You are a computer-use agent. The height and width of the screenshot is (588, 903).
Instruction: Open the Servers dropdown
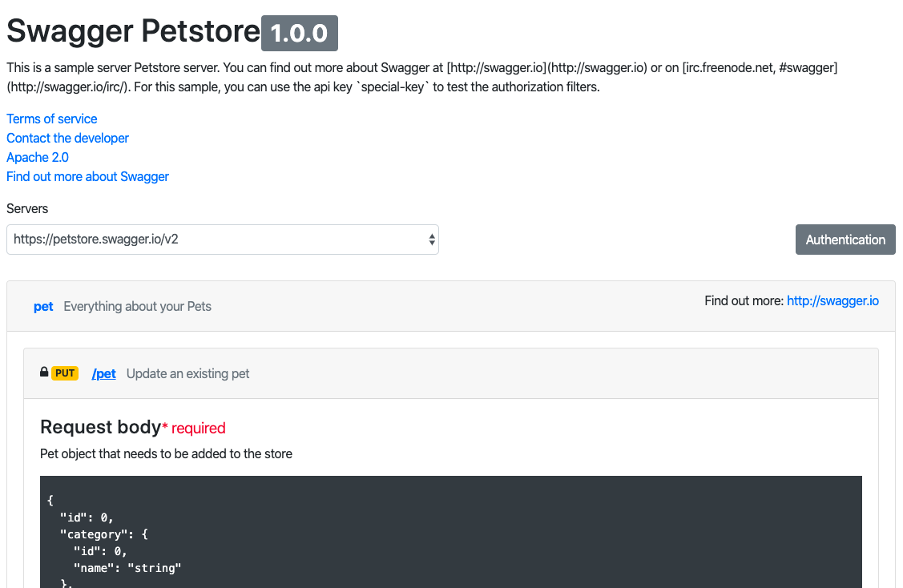222,240
